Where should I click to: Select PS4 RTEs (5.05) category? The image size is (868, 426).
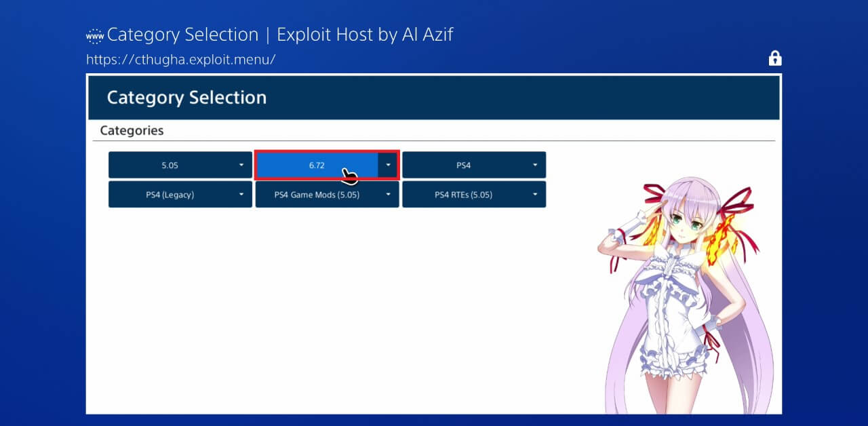coord(463,195)
